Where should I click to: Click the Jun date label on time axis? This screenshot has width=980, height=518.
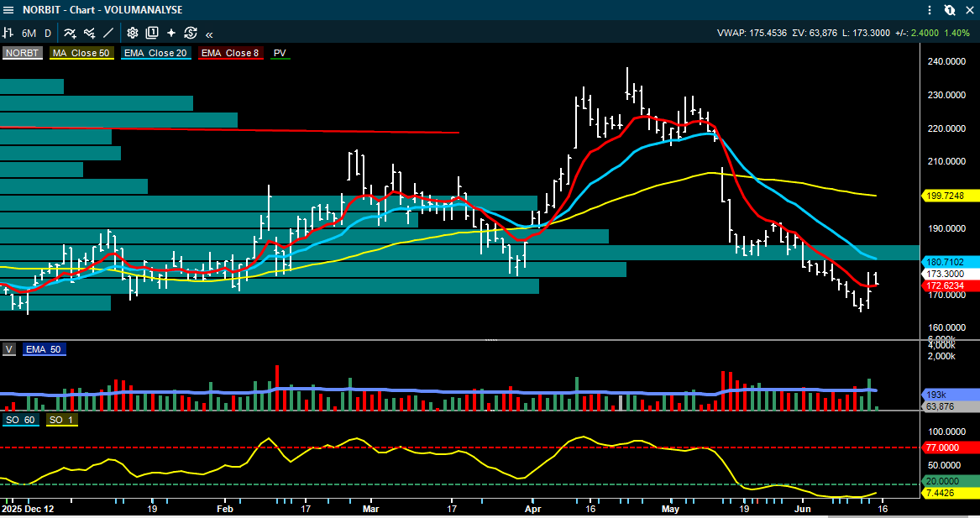803,509
